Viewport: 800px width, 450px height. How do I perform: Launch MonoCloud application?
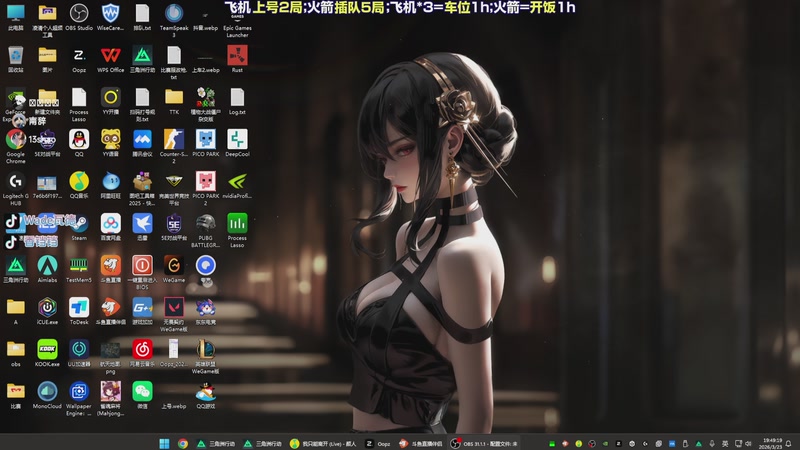pyautogui.click(x=47, y=395)
